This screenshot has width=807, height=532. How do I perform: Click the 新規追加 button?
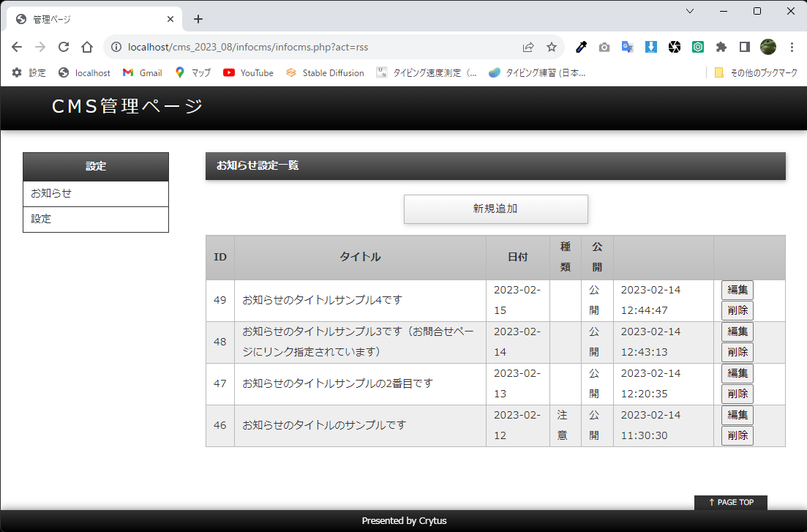click(x=495, y=209)
